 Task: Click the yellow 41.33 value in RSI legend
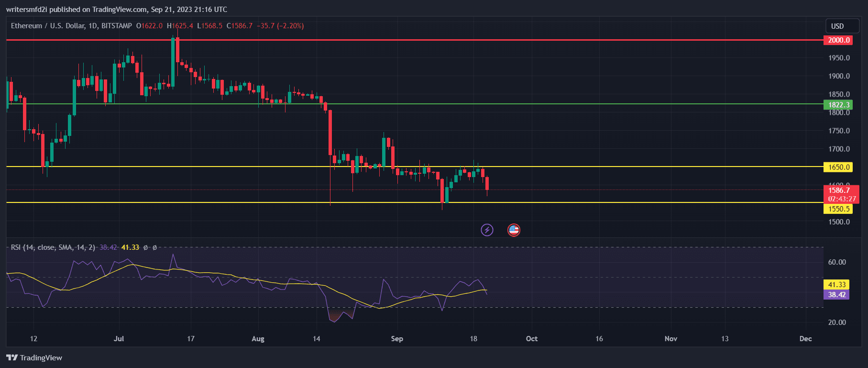pos(130,247)
